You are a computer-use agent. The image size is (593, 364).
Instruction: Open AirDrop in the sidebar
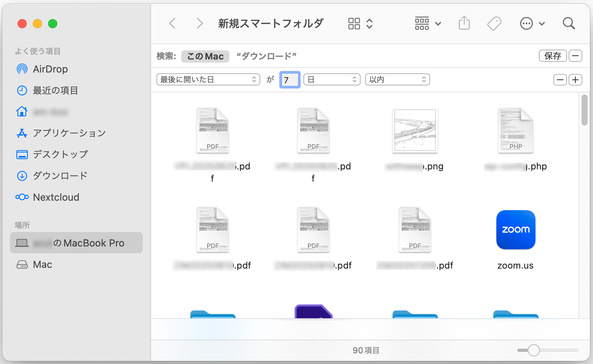tap(50, 69)
